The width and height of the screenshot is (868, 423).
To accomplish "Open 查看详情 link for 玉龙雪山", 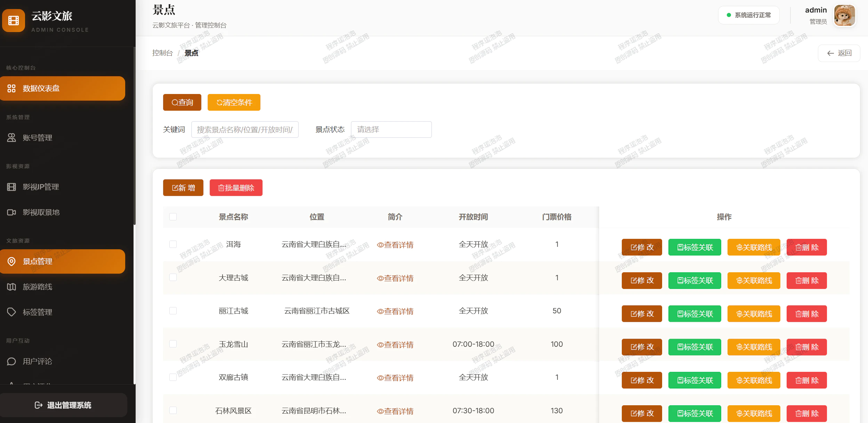I will 395,345.
